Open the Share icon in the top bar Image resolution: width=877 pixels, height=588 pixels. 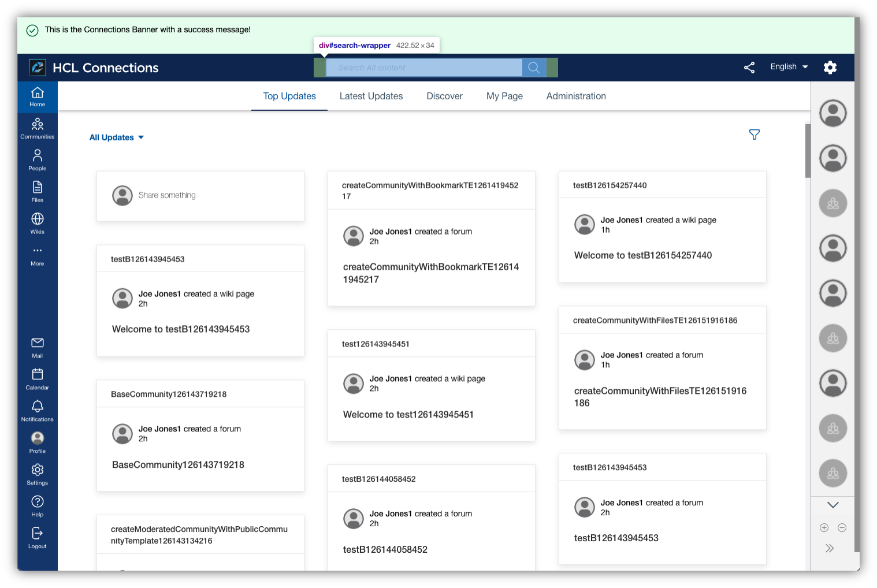(749, 68)
